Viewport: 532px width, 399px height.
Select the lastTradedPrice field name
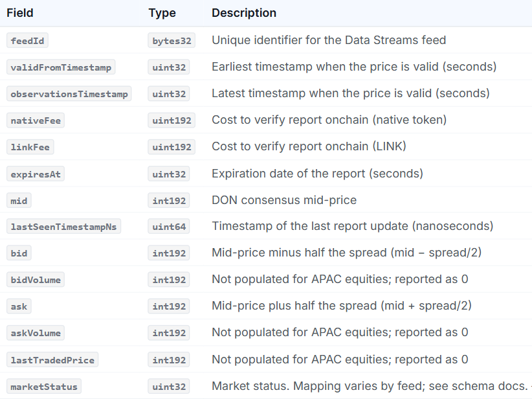pyautogui.click(x=52, y=359)
